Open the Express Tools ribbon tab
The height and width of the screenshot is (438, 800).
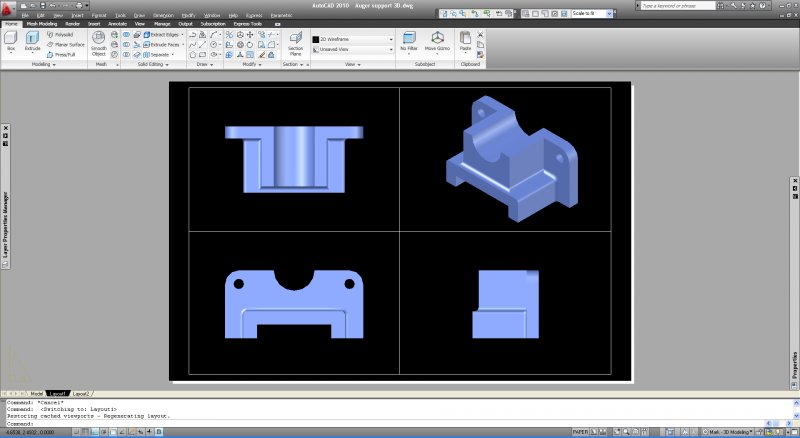point(247,24)
